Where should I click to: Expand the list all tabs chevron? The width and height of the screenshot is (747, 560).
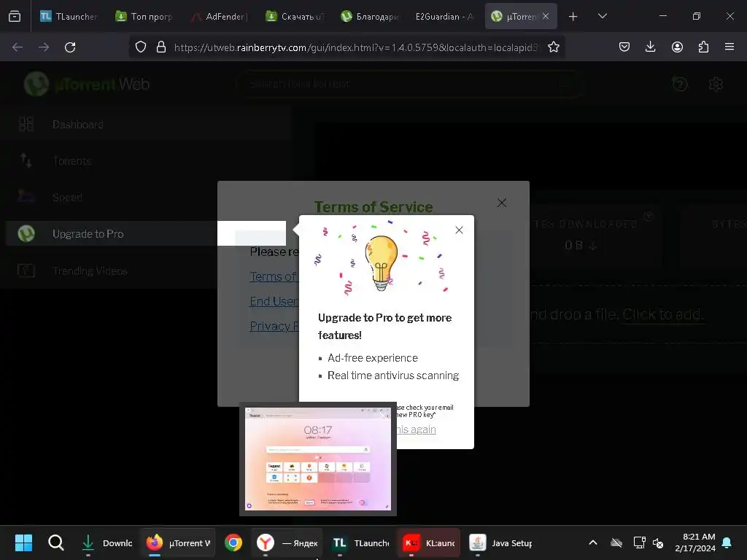pyautogui.click(x=602, y=16)
